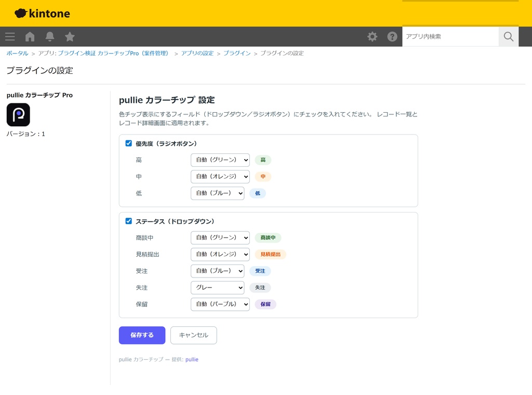532x395 pixels.
Task: Click プラグインの設定 page heading
Action: coord(39,71)
